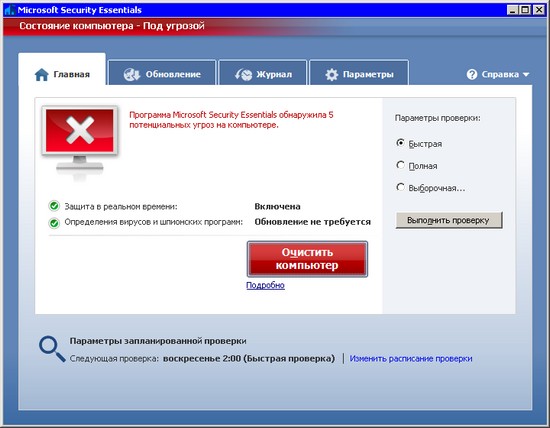Viewport: 550px width, 428px height.
Task: Switch to the Обновление tab
Action: (x=162, y=73)
